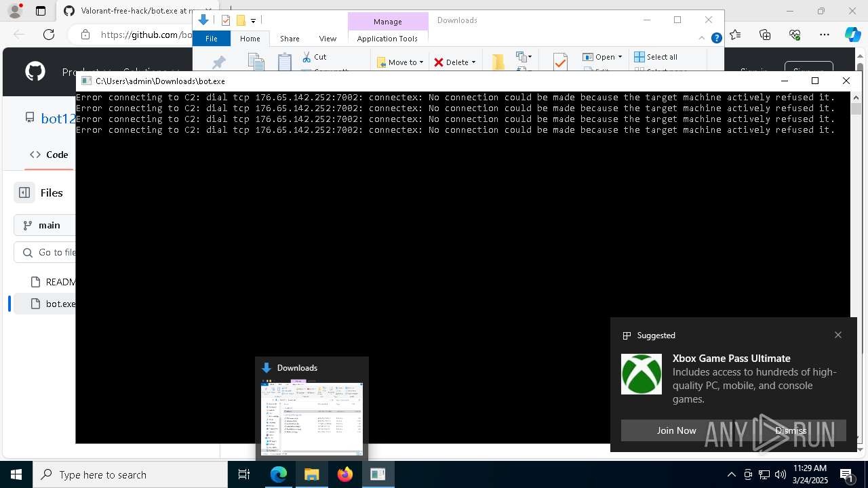Click Type here to search box
The image size is (868, 488).
(x=130, y=474)
